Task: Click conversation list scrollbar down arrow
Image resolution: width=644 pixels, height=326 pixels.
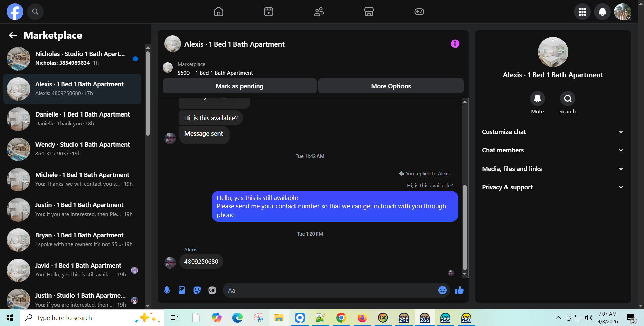Action: pos(148,306)
